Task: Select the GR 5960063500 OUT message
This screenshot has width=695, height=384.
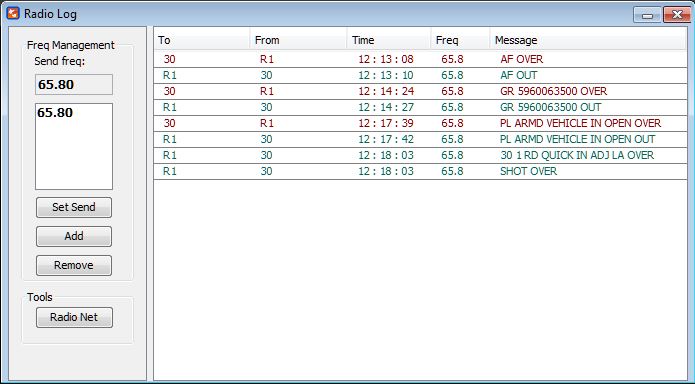Action: [420, 107]
